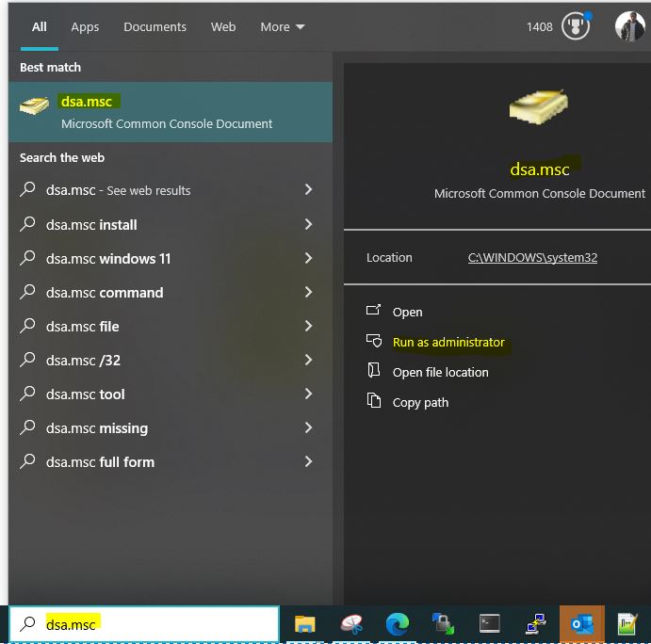Open the remote network connection taskbar icon
This screenshot has height=644, width=651.
tap(535, 624)
